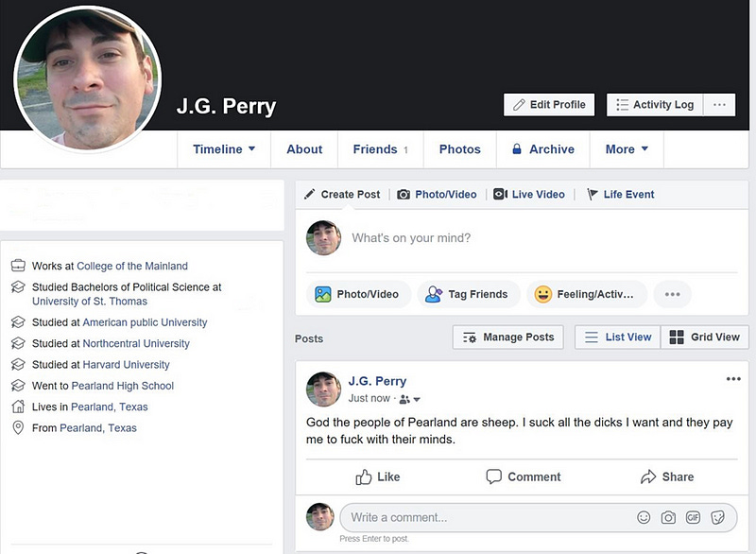756x554 pixels.
Task: Click the Create Post pencil icon
Action: click(310, 195)
